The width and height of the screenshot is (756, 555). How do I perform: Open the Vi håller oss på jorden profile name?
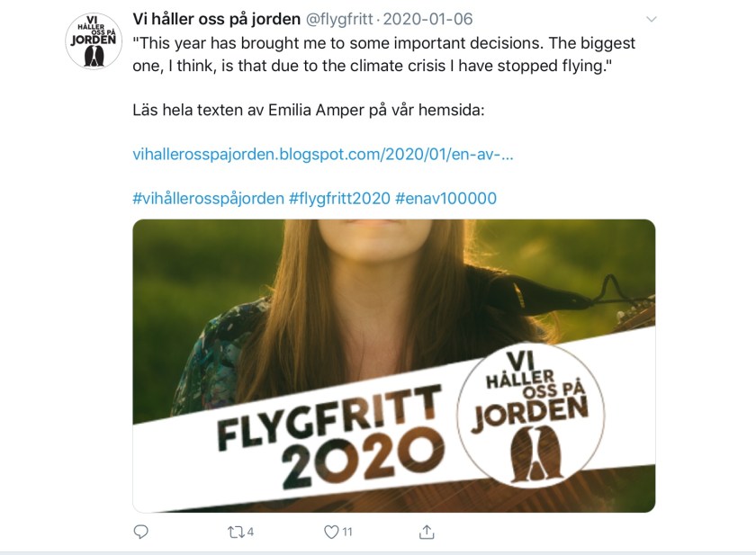[217, 19]
